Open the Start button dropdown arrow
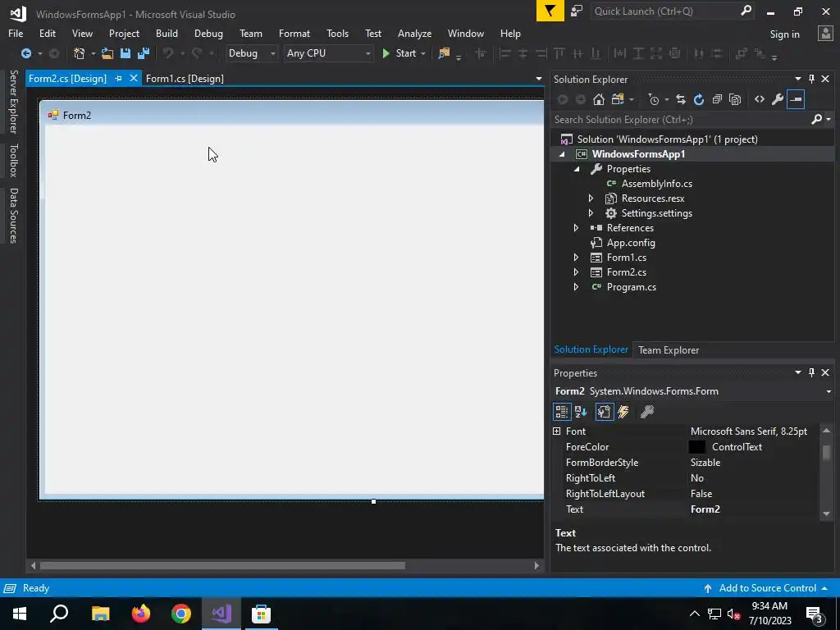Viewport: 840px width, 630px height. coord(423,53)
